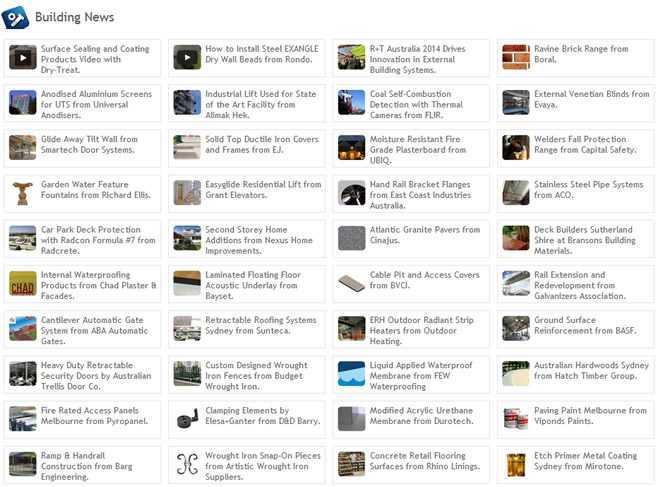This screenshot has height=487, width=656.
Task: Open the Laminated Floating Floor thumbnail
Action: tap(187, 283)
